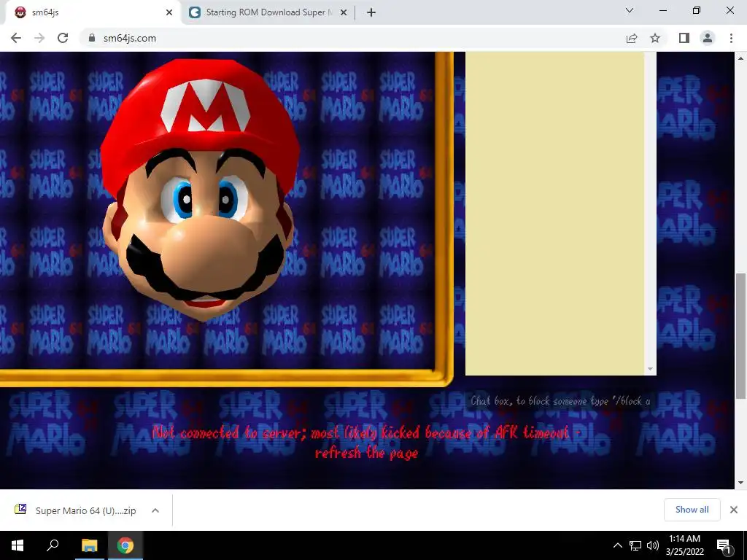Screen dimensions: 747x560
Task: Open the Chrome side panel
Action: coord(684,38)
